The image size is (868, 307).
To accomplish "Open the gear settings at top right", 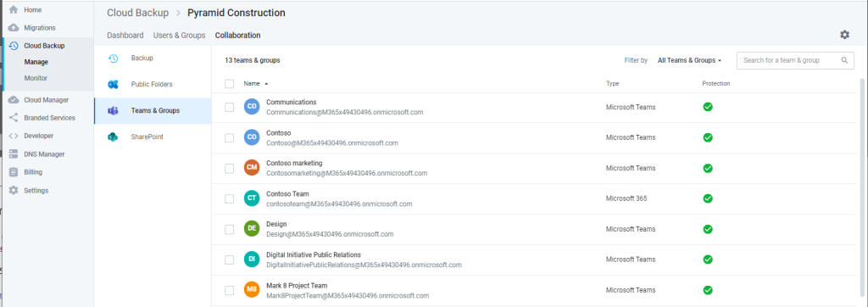I will point(844,35).
